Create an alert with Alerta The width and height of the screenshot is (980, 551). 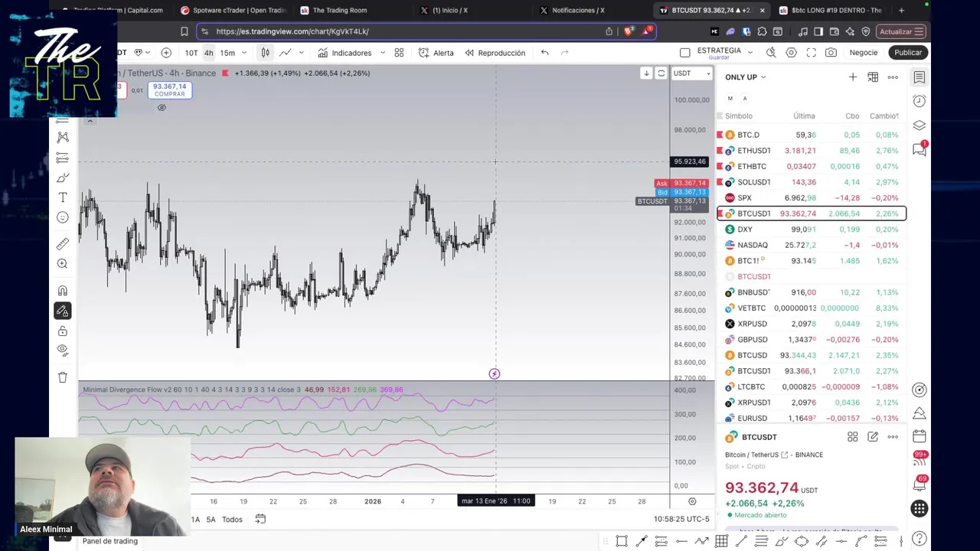coord(436,53)
